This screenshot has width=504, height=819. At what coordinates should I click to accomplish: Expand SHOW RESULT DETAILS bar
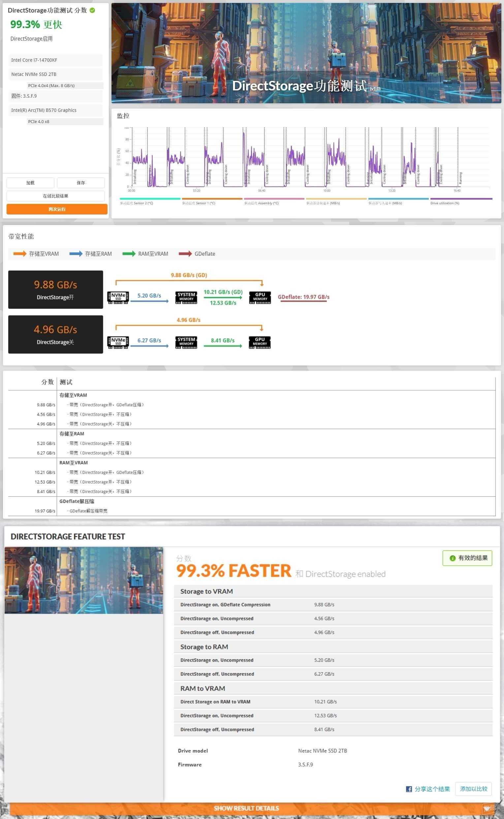pyautogui.click(x=246, y=808)
